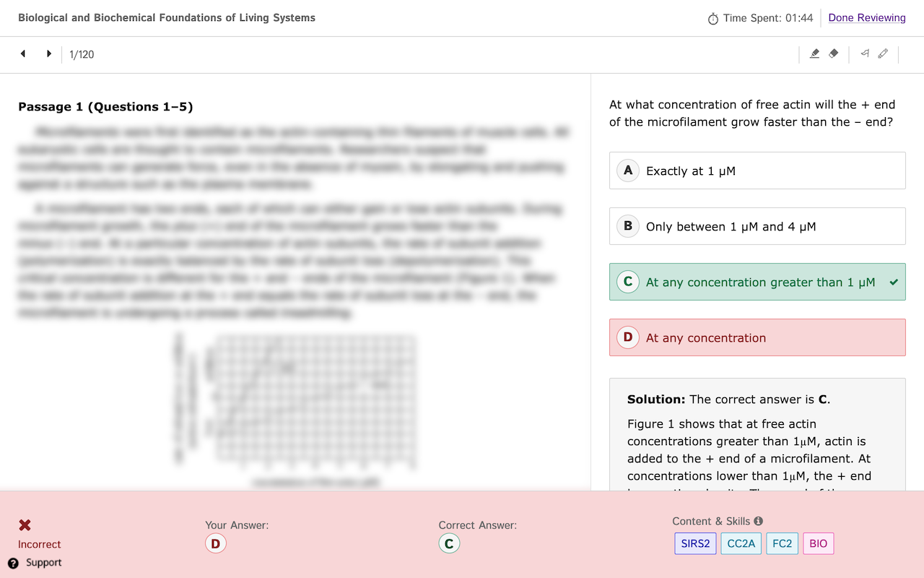Select answer choice B about 1 μM and 4 μM
The height and width of the screenshot is (578, 924).
tap(757, 225)
